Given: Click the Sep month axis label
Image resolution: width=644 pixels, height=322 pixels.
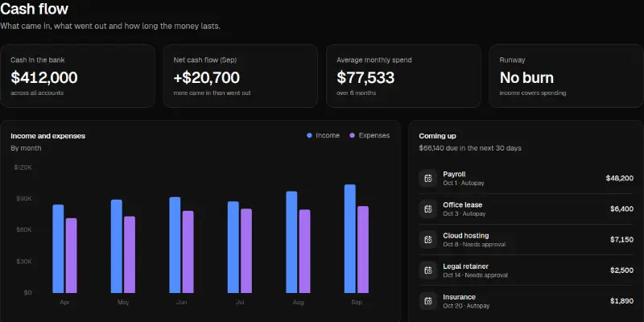Looking at the screenshot, I should pyautogui.click(x=357, y=303).
